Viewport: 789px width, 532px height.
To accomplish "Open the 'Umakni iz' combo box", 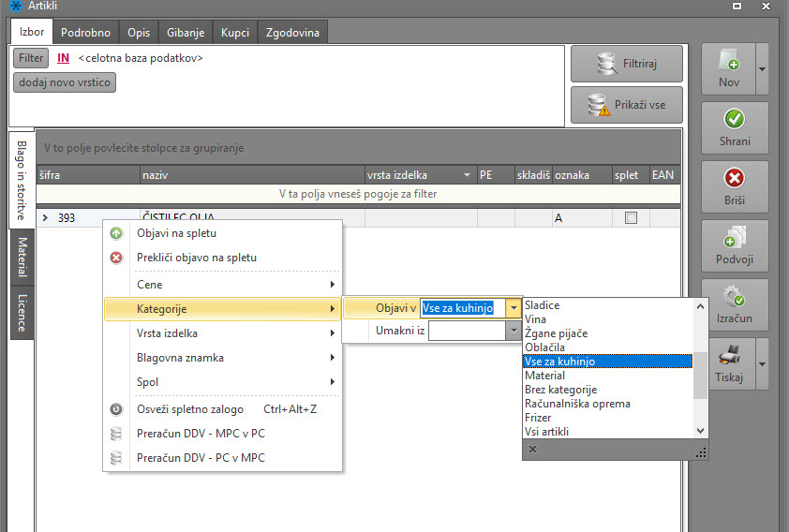I will (x=513, y=331).
